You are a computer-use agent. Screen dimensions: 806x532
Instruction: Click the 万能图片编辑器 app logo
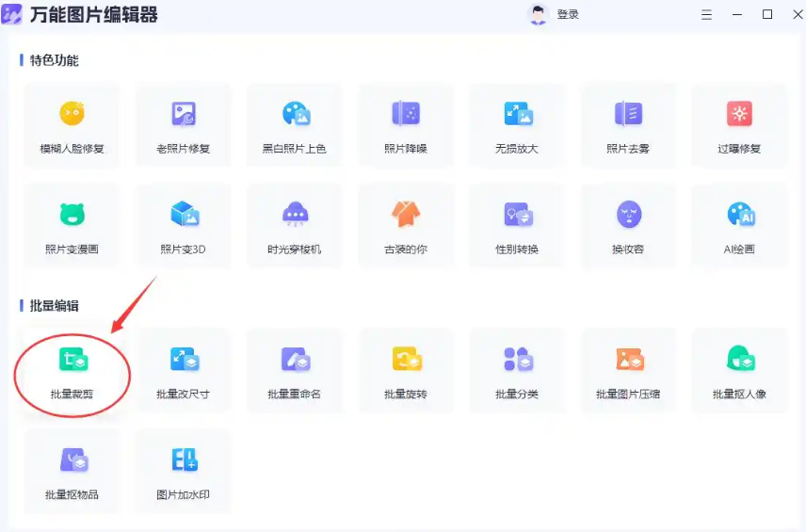point(11,14)
